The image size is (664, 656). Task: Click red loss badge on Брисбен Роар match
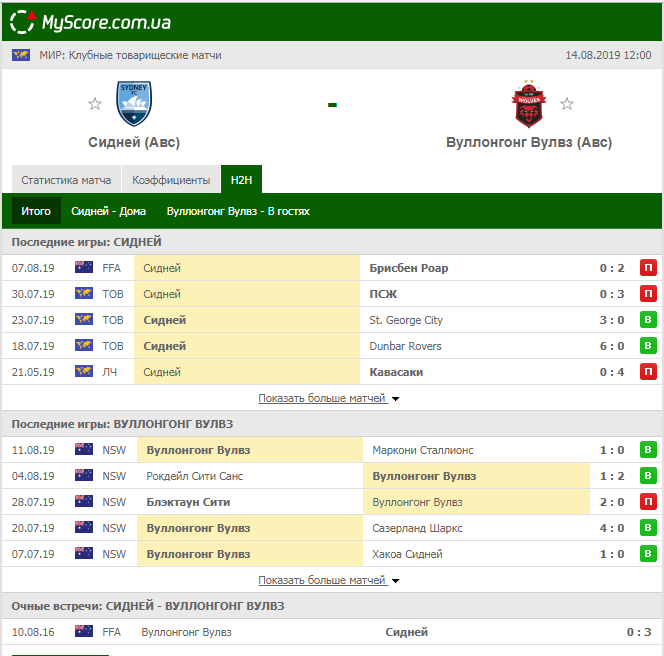coord(648,268)
